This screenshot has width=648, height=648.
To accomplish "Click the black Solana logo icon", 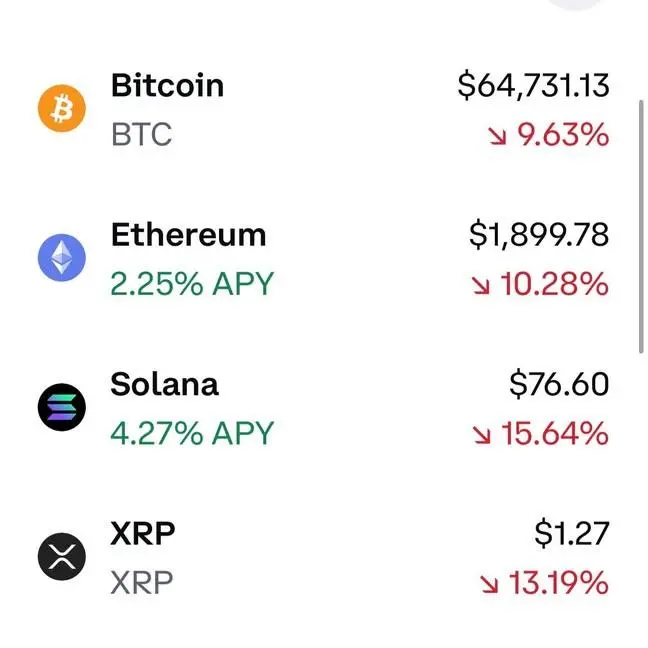I will [62, 407].
